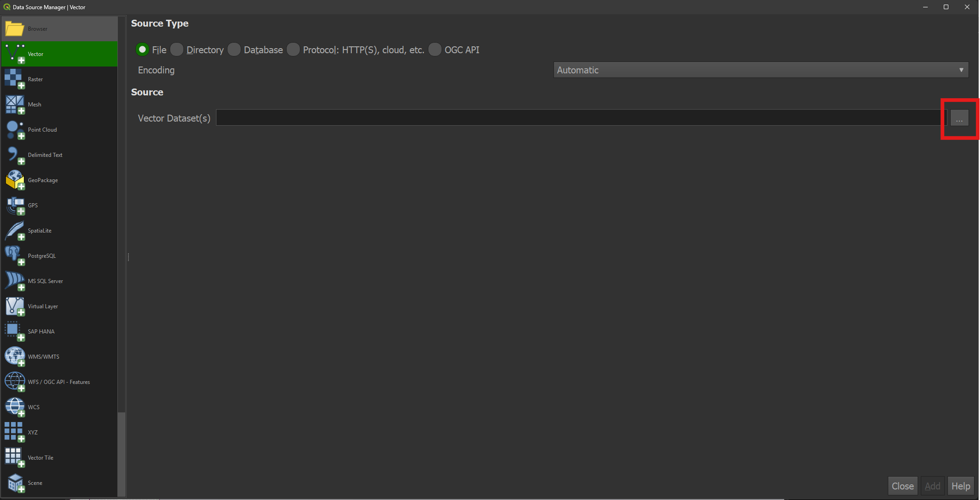Click the Vector Dataset(s) path field
This screenshot has width=980, height=500.
(x=581, y=118)
